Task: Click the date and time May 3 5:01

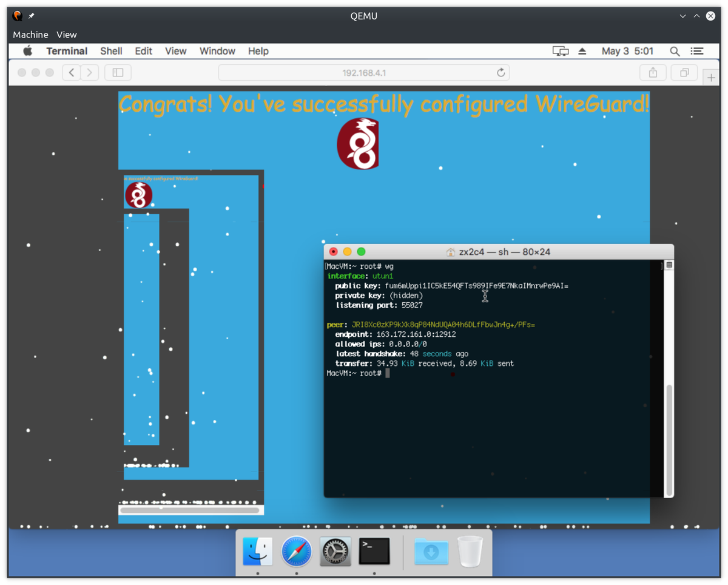Action: pyautogui.click(x=627, y=51)
